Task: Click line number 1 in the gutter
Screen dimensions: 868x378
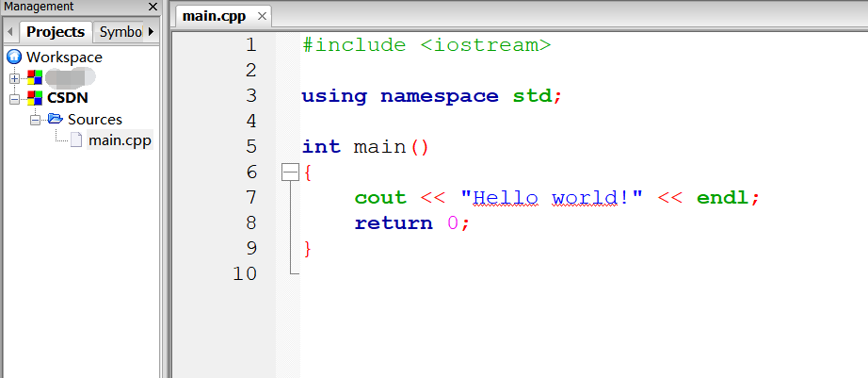Action: (251, 45)
